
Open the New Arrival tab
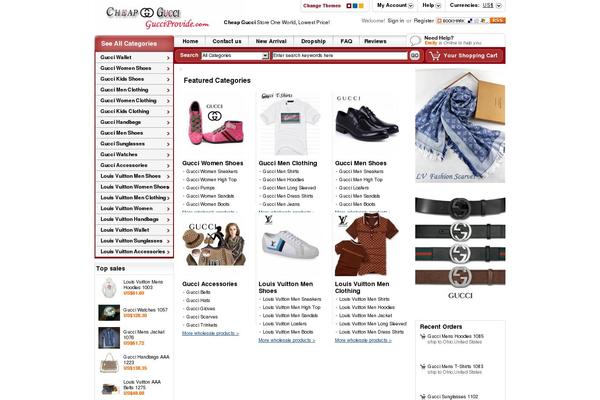[x=271, y=41]
